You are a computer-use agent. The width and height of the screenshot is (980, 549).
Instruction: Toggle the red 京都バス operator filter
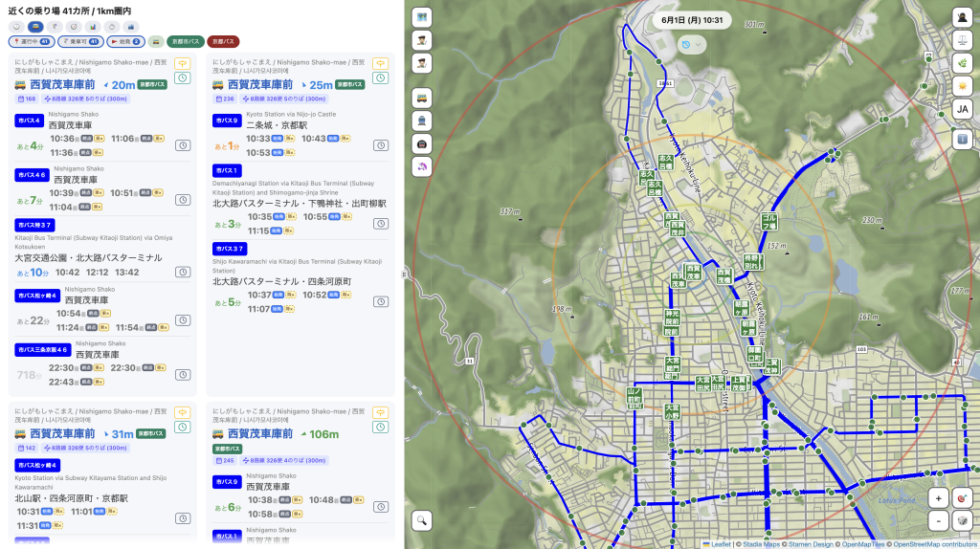pos(222,42)
